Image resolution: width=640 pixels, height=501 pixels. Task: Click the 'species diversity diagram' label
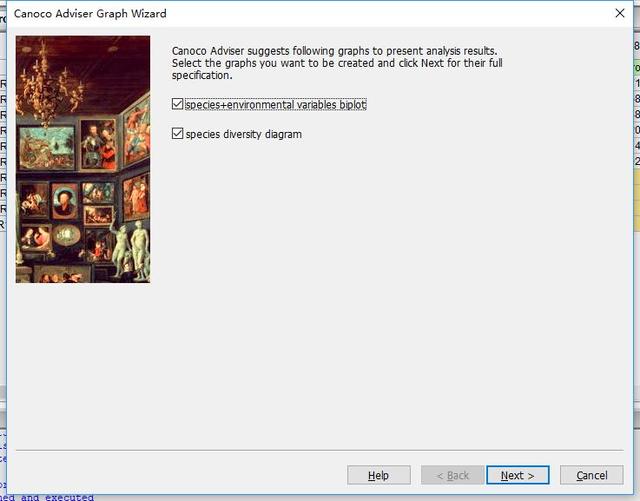(244, 134)
